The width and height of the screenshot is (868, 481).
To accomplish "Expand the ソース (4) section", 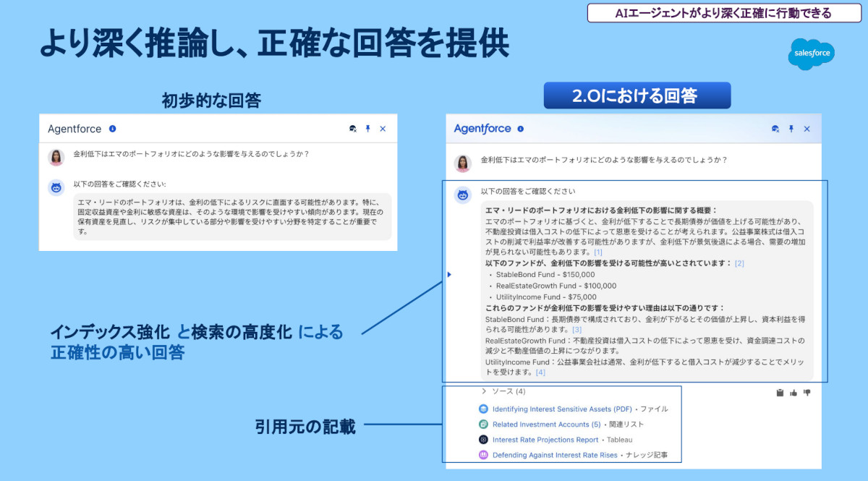I will point(503,391).
